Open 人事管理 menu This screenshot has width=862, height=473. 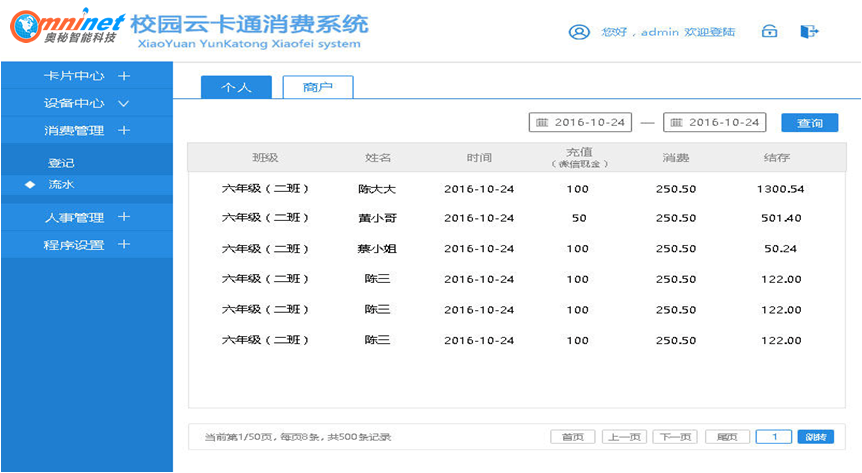coord(87,217)
